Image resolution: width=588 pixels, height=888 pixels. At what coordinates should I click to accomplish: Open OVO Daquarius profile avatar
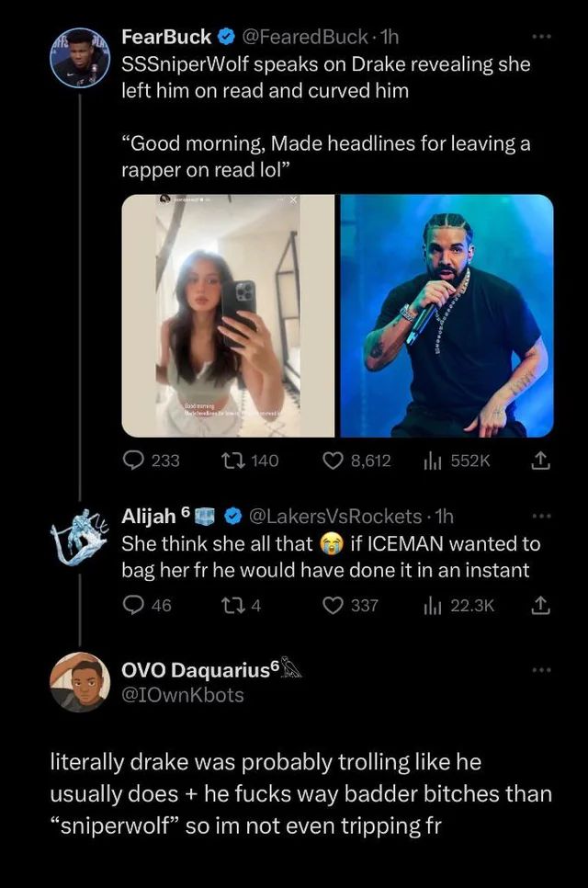click(x=80, y=682)
